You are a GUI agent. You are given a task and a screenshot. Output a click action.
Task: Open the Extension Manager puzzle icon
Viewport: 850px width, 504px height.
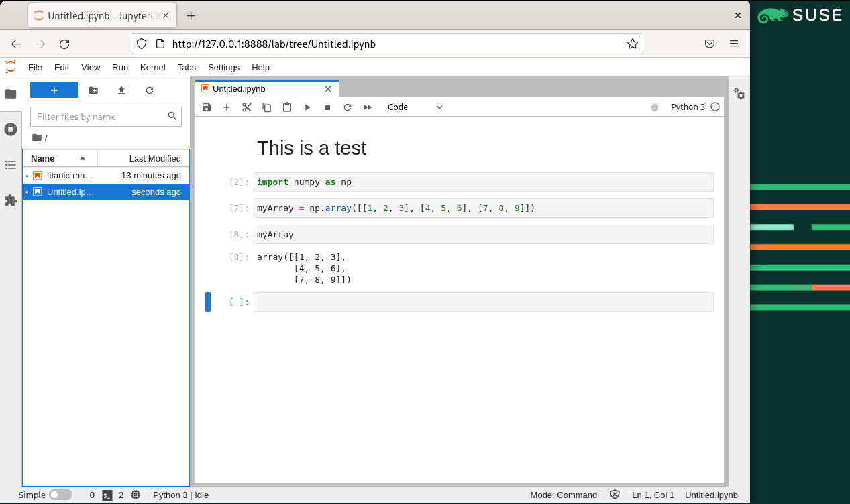tap(11, 200)
